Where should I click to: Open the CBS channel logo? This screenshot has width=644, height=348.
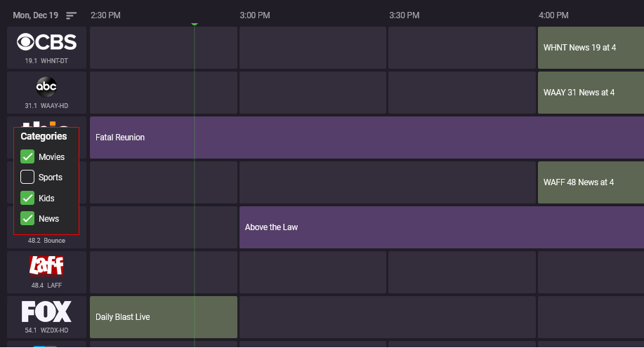46,43
